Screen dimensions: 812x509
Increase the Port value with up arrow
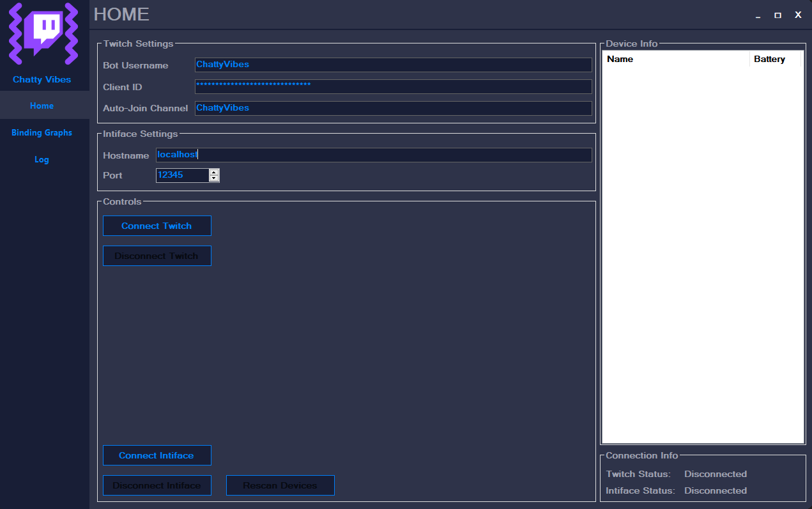[214, 172]
